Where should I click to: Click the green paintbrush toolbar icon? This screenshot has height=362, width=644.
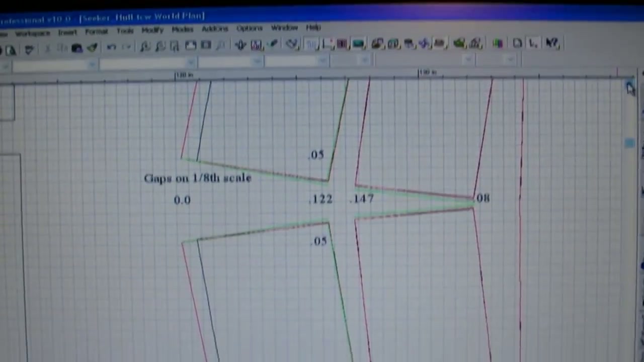[92, 48]
